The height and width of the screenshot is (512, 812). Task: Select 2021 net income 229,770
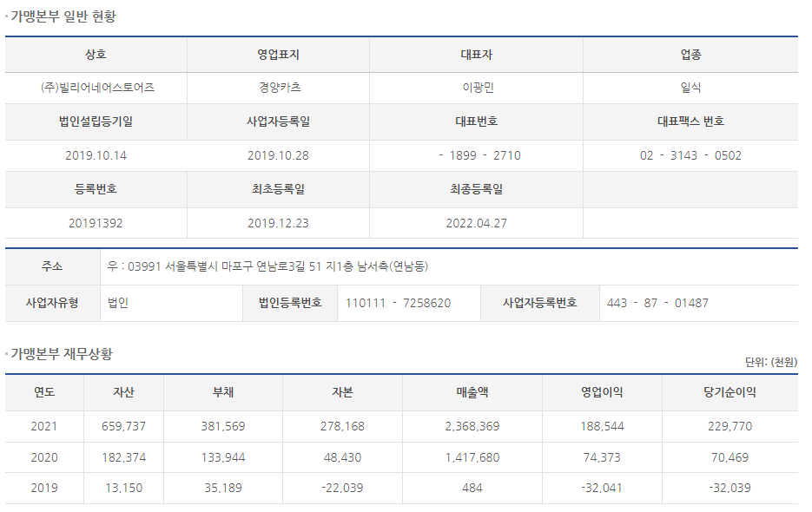pos(729,427)
